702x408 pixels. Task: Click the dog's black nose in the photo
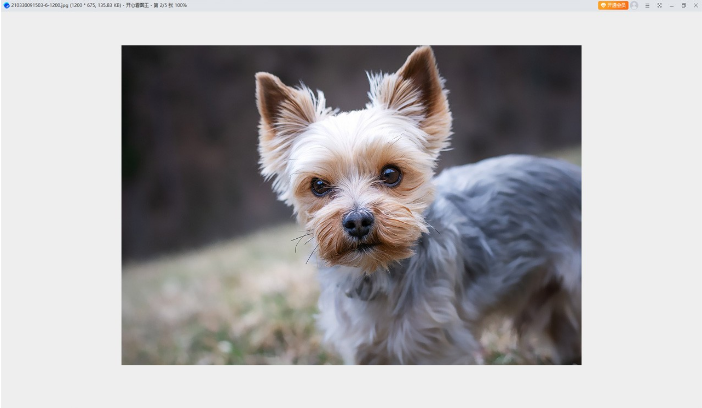(x=358, y=222)
